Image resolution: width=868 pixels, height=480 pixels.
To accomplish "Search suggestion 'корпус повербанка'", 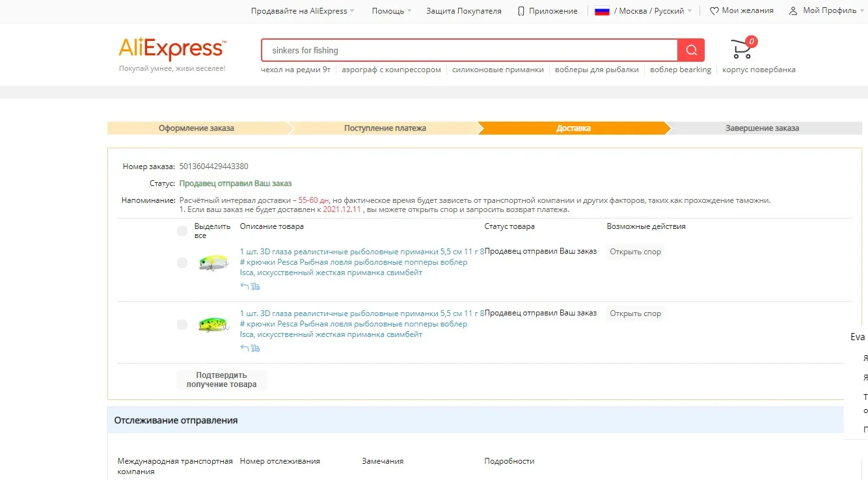I will coord(759,70).
